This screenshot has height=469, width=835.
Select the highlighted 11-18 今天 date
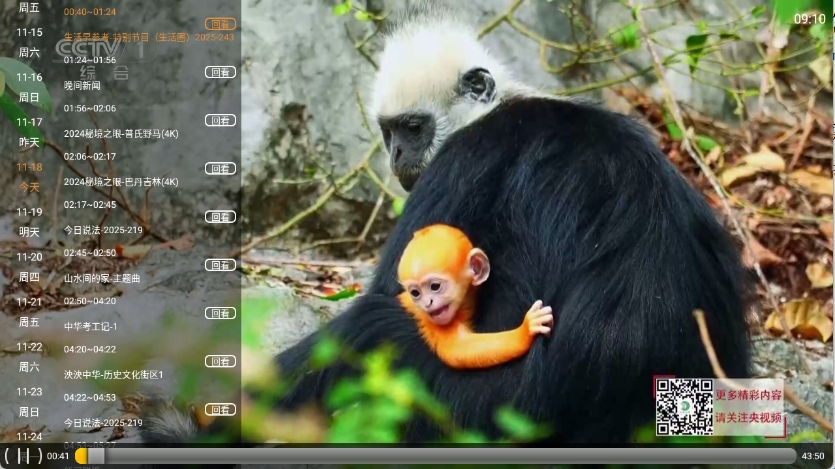coord(29,177)
